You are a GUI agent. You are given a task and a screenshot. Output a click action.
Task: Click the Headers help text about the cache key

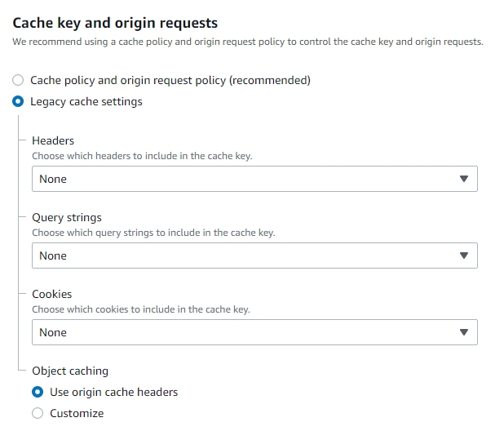142,156
